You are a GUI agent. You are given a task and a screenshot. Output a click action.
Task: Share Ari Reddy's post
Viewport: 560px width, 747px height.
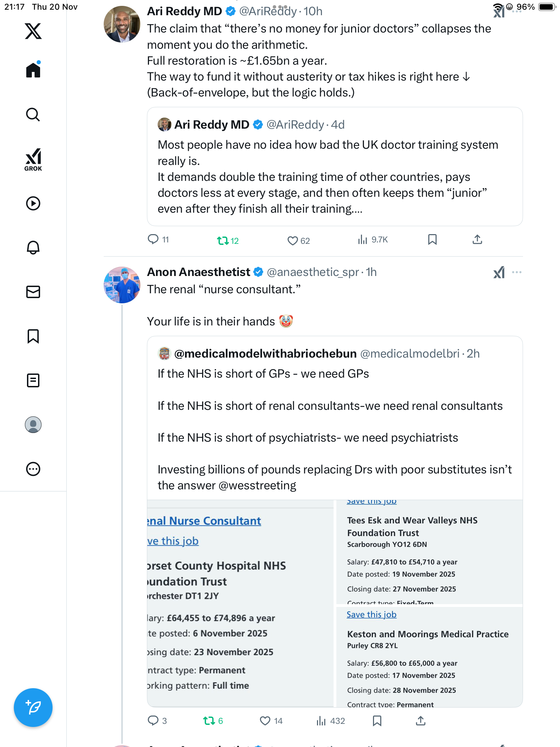click(477, 239)
